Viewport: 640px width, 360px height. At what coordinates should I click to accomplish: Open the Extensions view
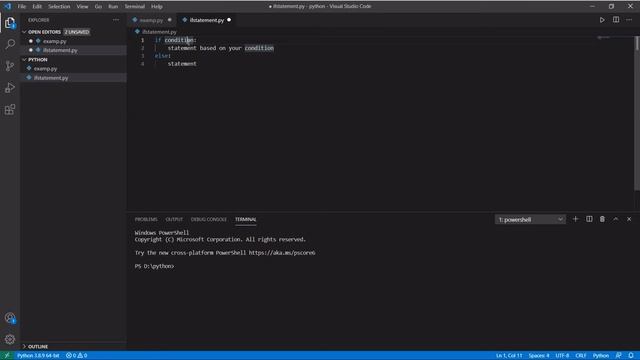[x=10, y=109]
